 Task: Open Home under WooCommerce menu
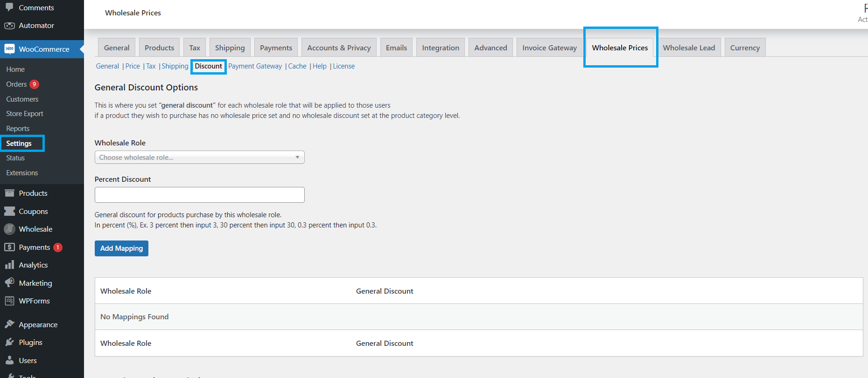coord(15,69)
